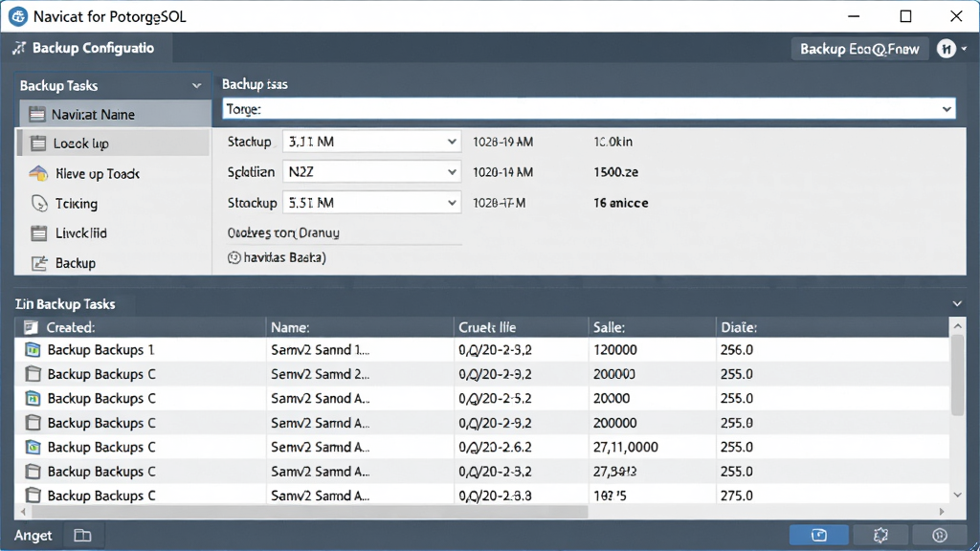
Task: Sort by Name column header
Action: 360,327
